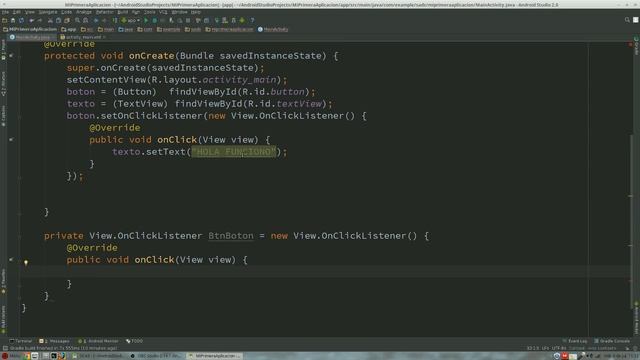Viewport: 640px width, 360px height.
Task: Open the Refactor menu
Action: [x=105, y=12]
